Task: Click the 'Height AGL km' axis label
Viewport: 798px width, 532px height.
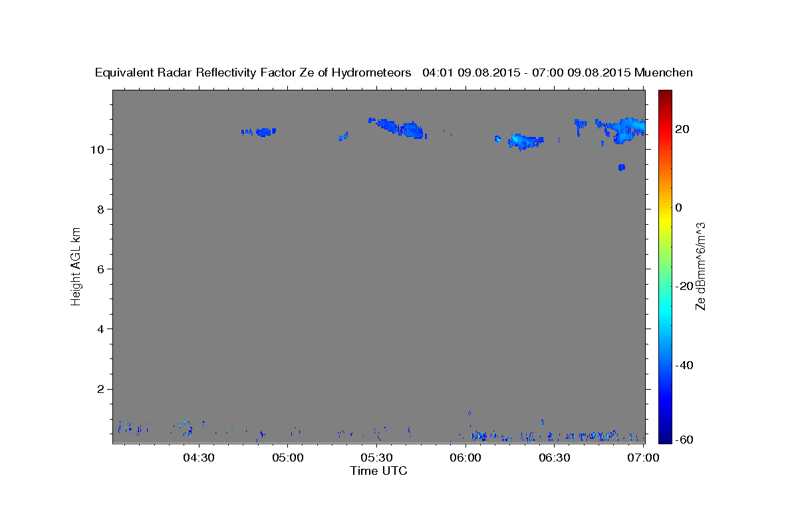Action: coord(76,266)
